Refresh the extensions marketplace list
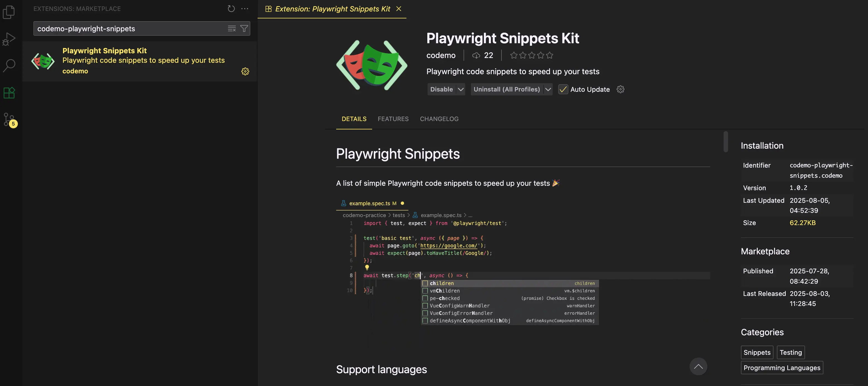 tap(231, 9)
